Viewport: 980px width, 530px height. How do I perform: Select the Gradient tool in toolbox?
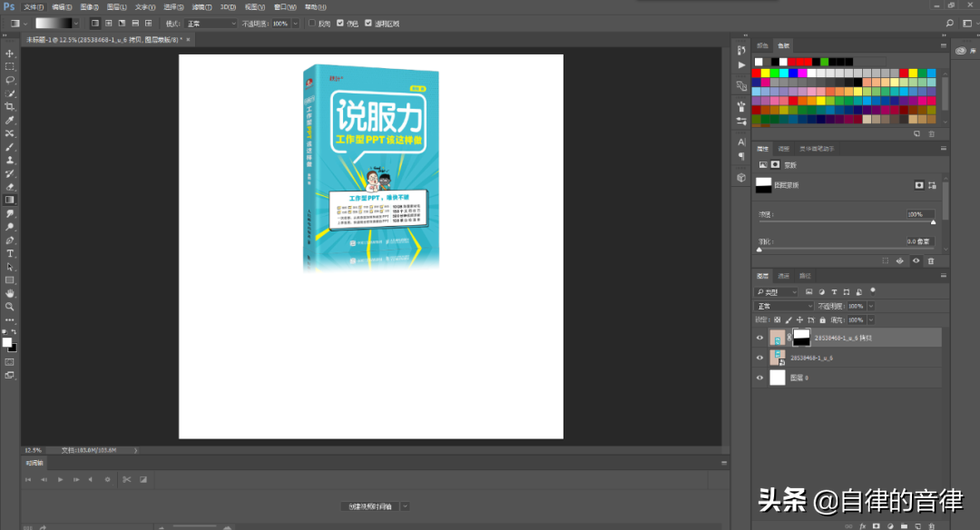pyautogui.click(x=9, y=200)
